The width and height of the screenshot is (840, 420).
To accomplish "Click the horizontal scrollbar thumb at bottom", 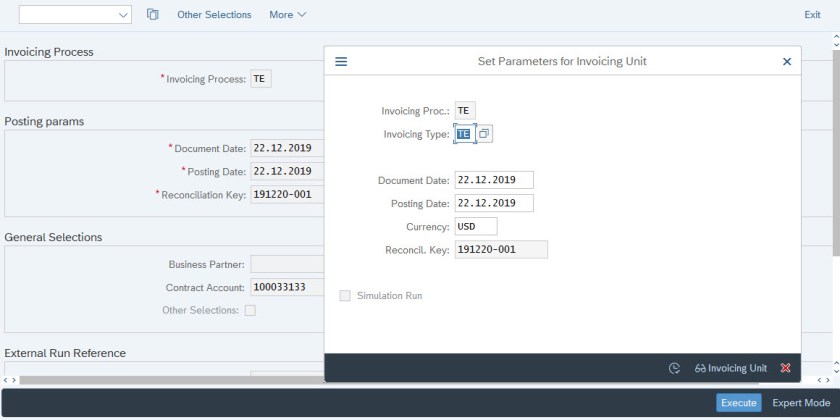I will [171, 380].
